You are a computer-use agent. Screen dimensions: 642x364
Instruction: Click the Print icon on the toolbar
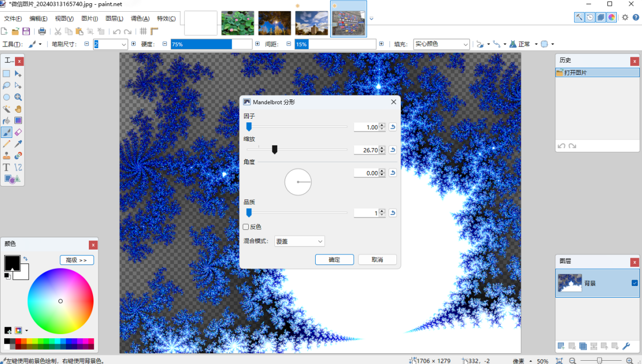(x=42, y=31)
